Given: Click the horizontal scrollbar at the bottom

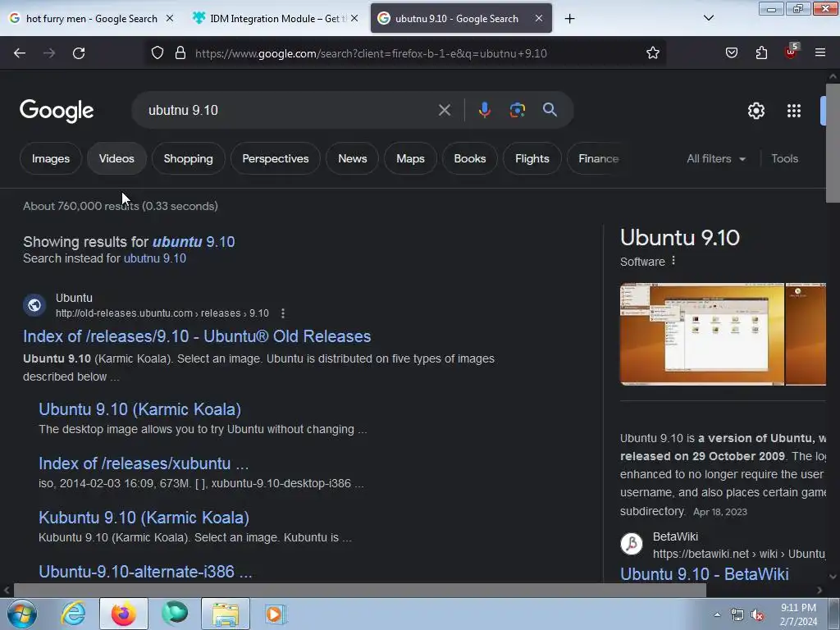Looking at the screenshot, I should [359, 590].
